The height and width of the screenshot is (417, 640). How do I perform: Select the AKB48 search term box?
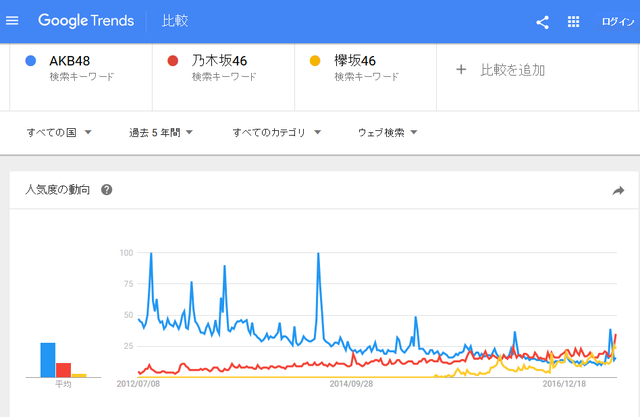click(x=81, y=77)
